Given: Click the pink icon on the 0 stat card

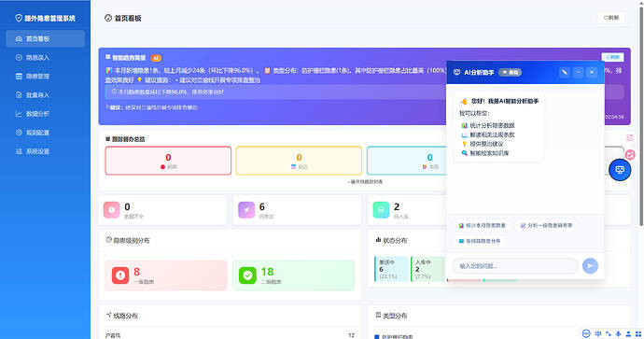Looking at the screenshot, I should [112, 209].
